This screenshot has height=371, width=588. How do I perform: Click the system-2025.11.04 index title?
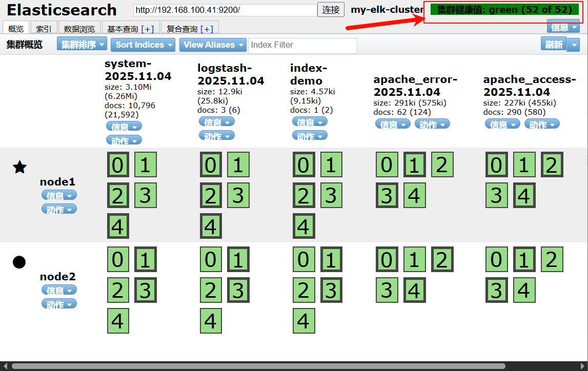(x=137, y=70)
